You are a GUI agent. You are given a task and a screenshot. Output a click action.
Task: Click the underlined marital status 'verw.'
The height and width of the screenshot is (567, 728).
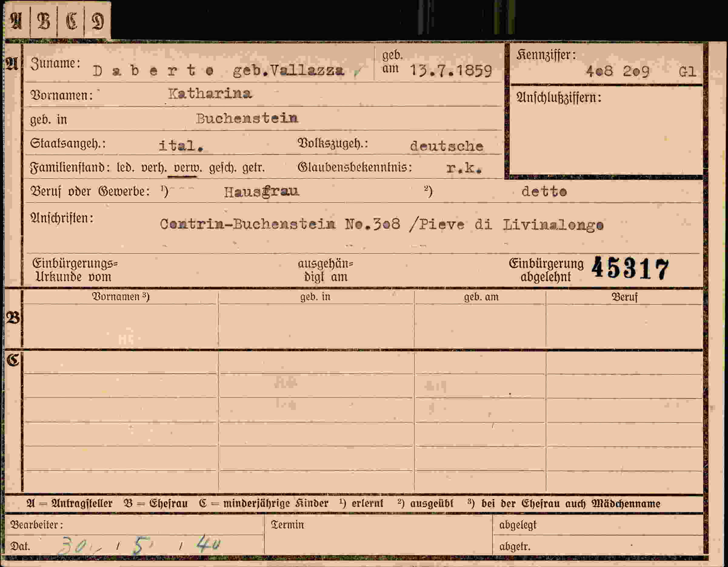click(x=188, y=167)
